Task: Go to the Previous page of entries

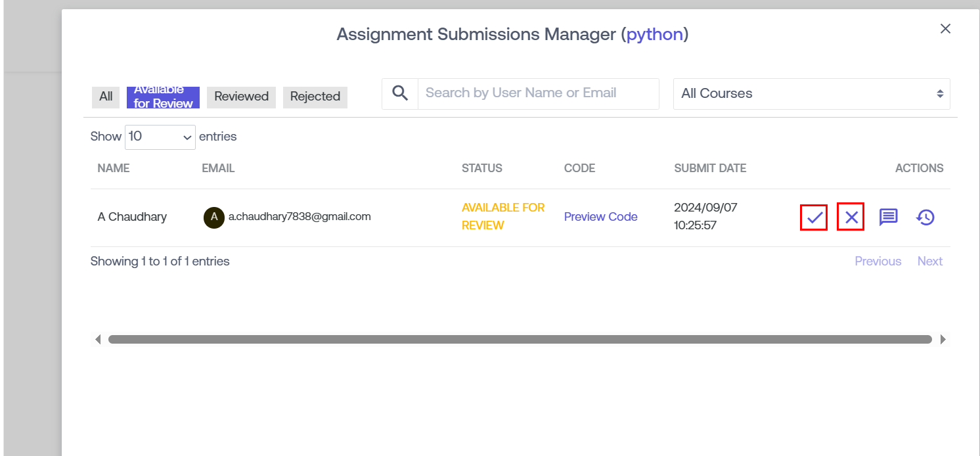Action: coord(878,262)
